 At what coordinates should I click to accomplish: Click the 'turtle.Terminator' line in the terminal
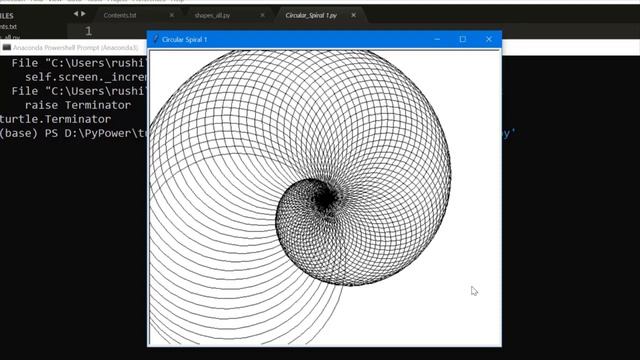(x=56, y=119)
